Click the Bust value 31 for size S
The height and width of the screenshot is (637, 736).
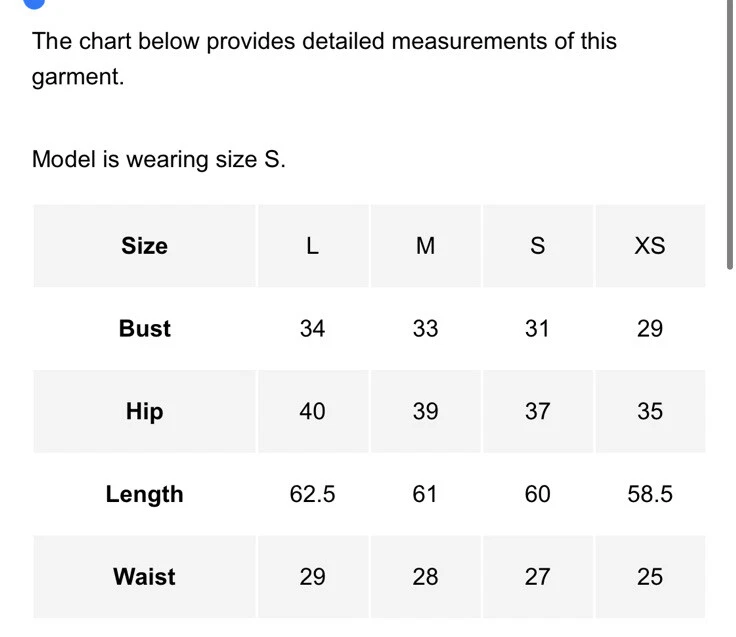(537, 329)
